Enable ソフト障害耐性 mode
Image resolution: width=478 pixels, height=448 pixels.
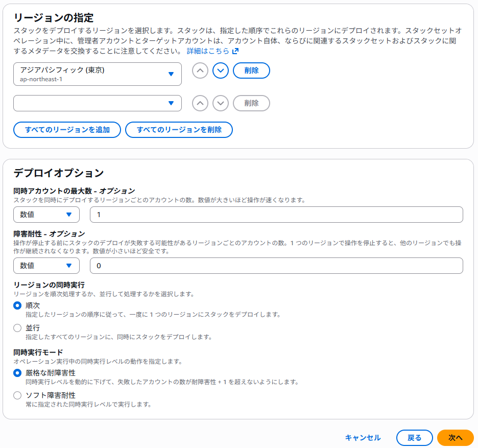click(x=16, y=395)
